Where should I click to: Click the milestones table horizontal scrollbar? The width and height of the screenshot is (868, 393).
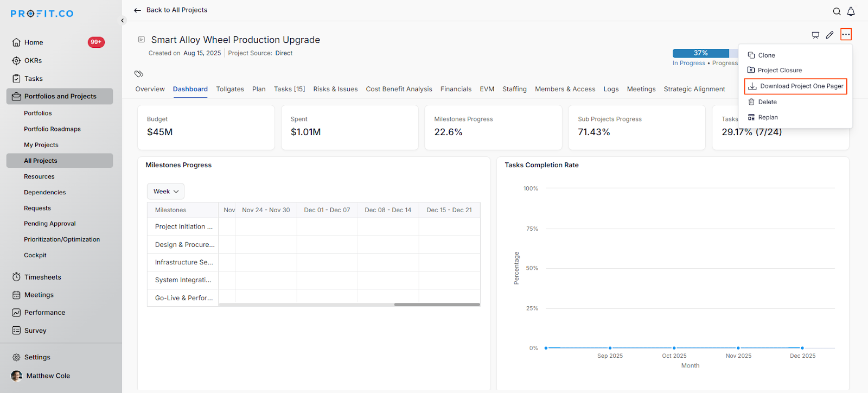(437, 305)
